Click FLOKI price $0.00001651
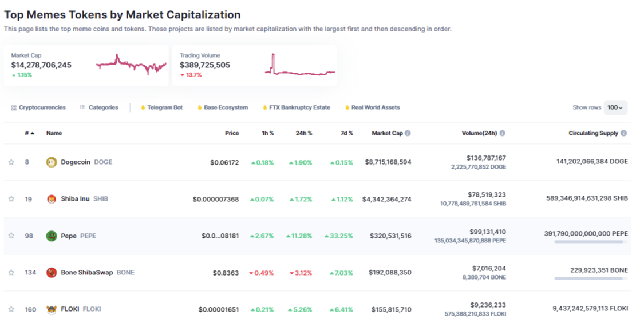The height and width of the screenshot is (327, 644). click(x=219, y=310)
